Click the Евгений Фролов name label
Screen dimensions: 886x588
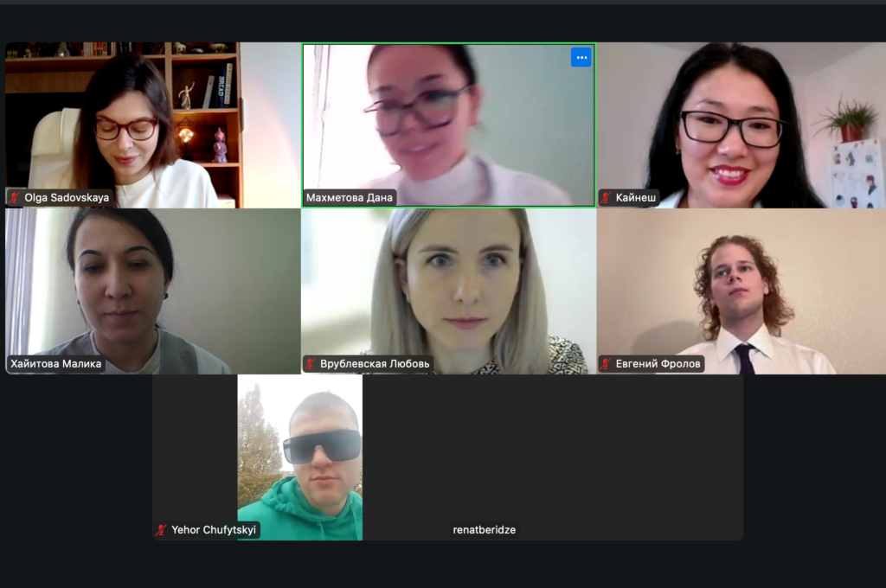[x=658, y=364]
